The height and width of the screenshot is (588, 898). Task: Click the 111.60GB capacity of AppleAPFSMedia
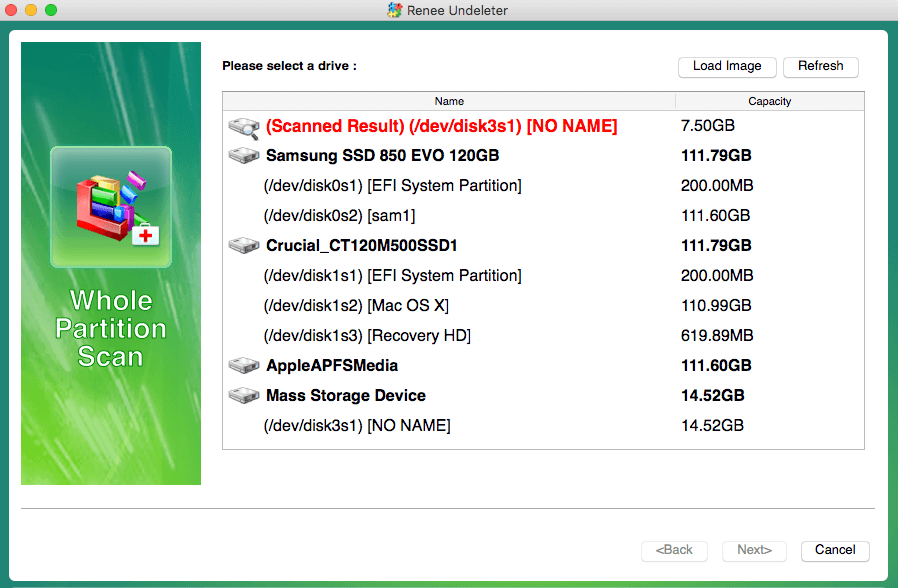(716, 365)
